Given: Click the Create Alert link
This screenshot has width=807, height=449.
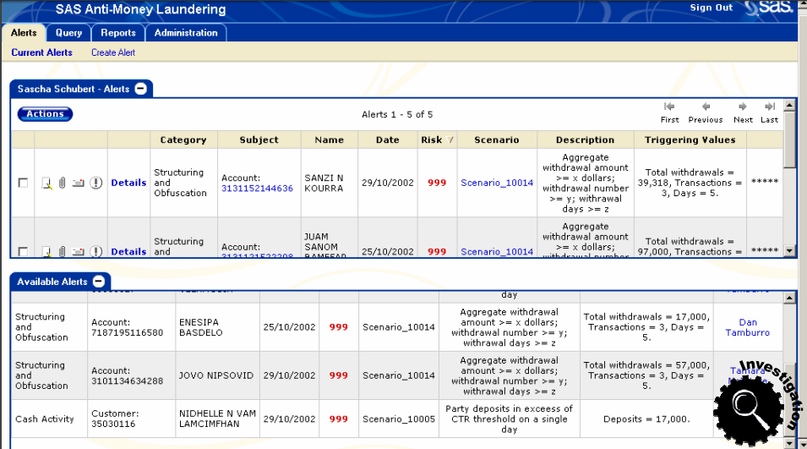Looking at the screenshot, I should click(113, 53).
